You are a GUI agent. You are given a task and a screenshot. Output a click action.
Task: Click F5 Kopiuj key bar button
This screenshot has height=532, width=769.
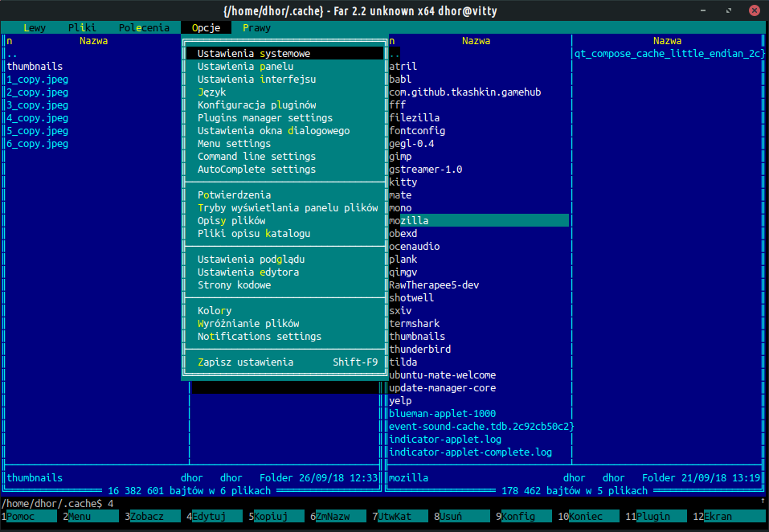tap(276, 516)
